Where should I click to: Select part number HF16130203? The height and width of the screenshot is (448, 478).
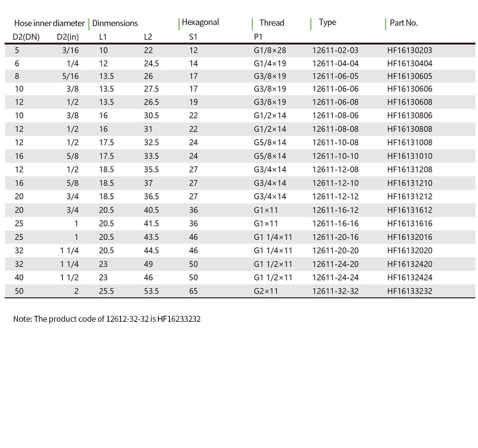click(410, 50)
